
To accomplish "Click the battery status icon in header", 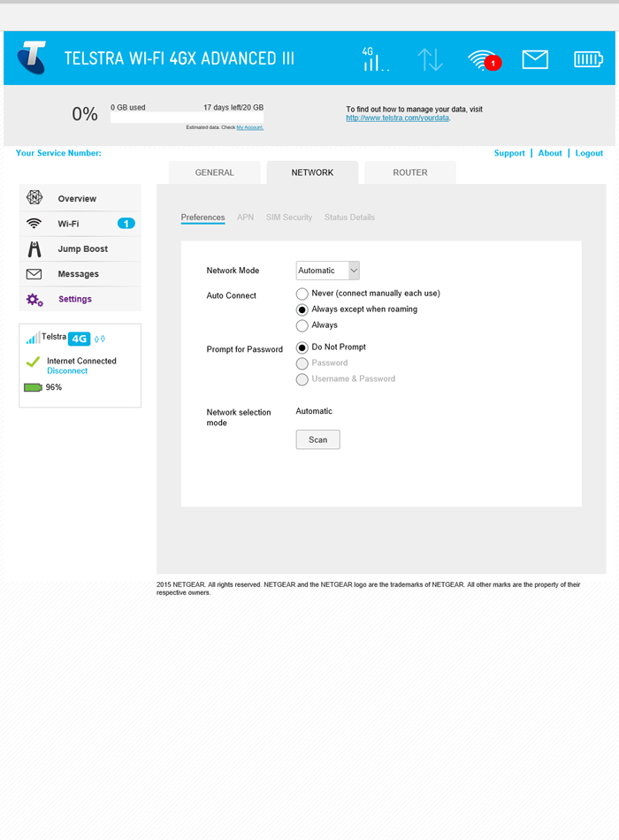I will [587, 59].
